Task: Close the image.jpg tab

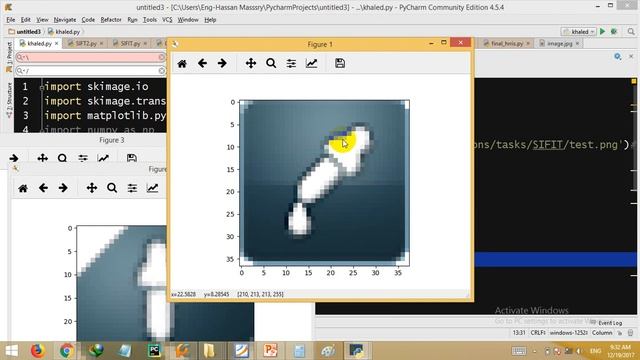Action: [x=577, y=43]
